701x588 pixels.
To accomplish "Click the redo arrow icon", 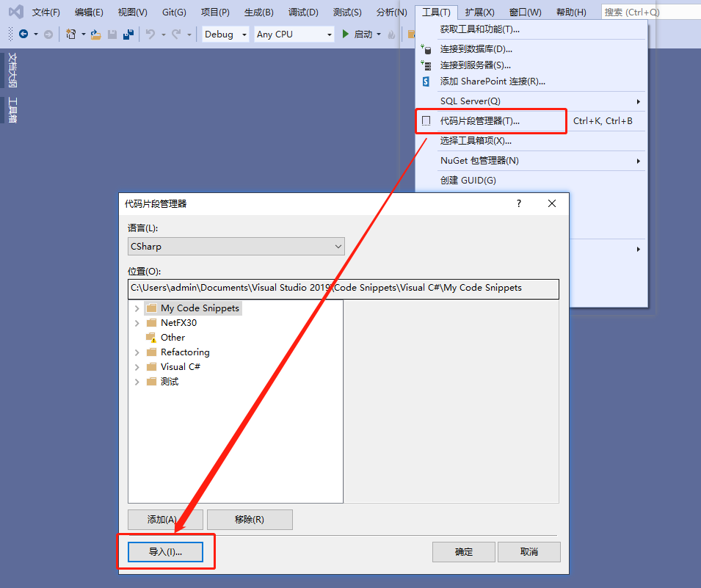I will [x=177, y=34].
